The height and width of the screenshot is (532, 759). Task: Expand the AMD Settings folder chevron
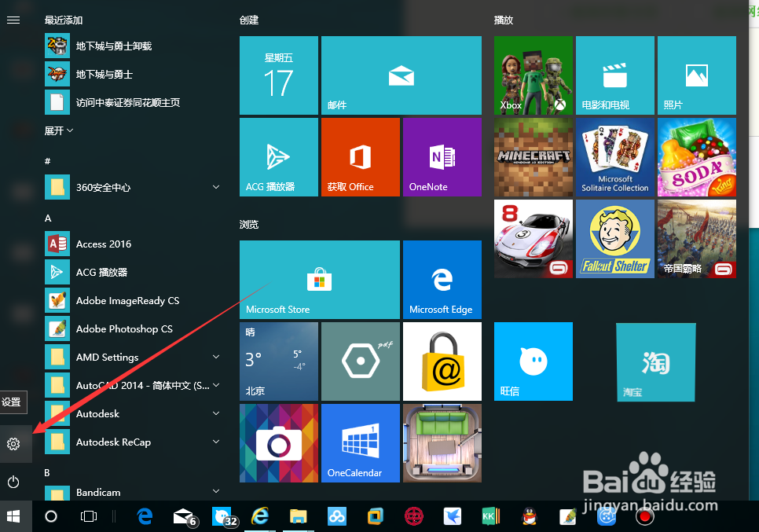click(216, 357)
